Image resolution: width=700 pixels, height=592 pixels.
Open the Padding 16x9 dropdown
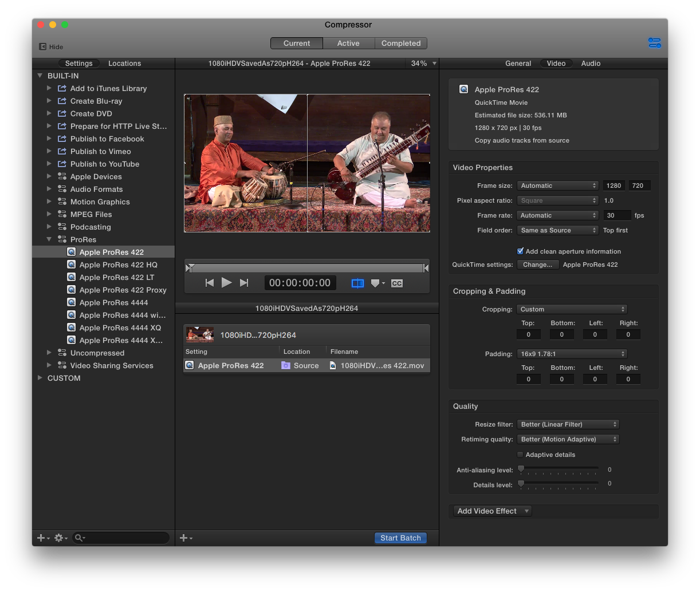572,354
